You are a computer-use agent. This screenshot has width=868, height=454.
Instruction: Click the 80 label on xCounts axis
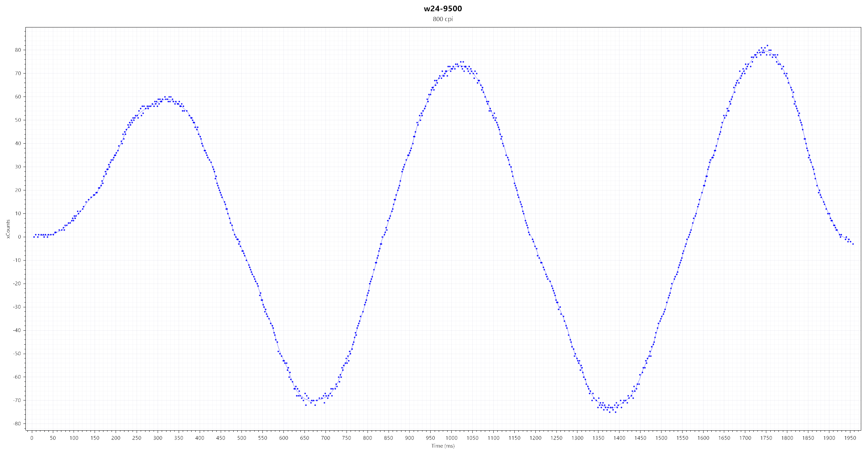pos(18,50)
